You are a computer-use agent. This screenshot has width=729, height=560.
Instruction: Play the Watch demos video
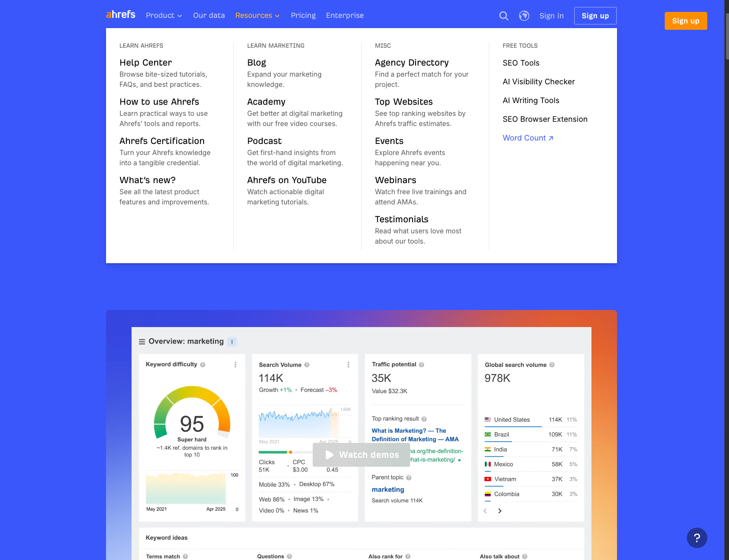click(362, 455)
